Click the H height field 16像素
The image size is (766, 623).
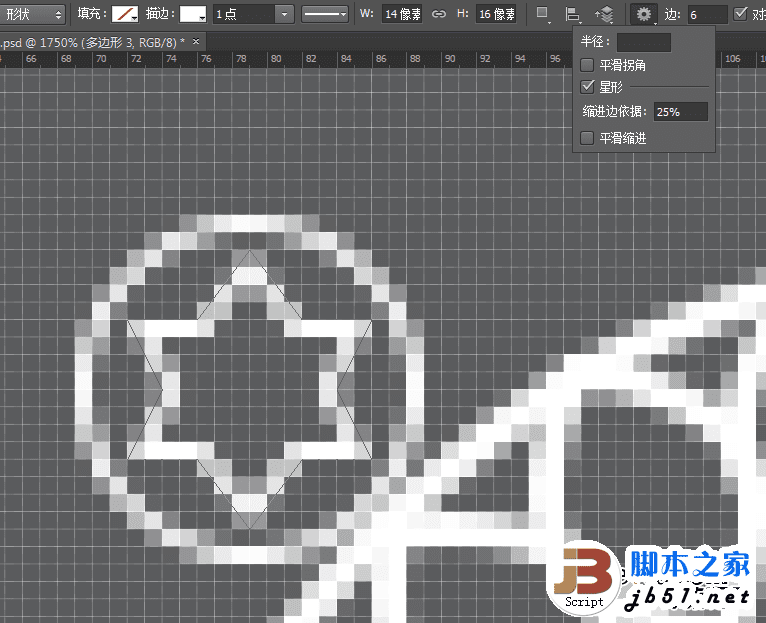click(x=496, y=14)
